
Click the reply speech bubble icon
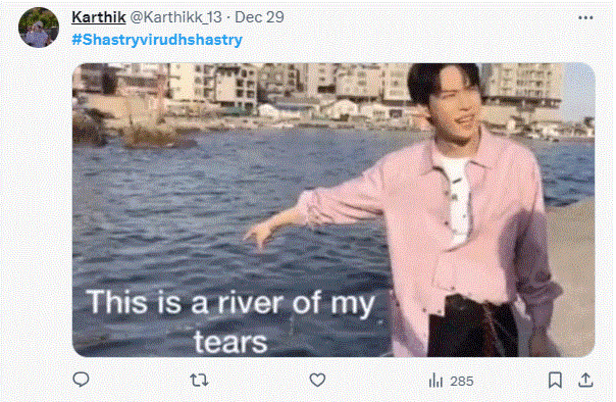click(82, 381)
